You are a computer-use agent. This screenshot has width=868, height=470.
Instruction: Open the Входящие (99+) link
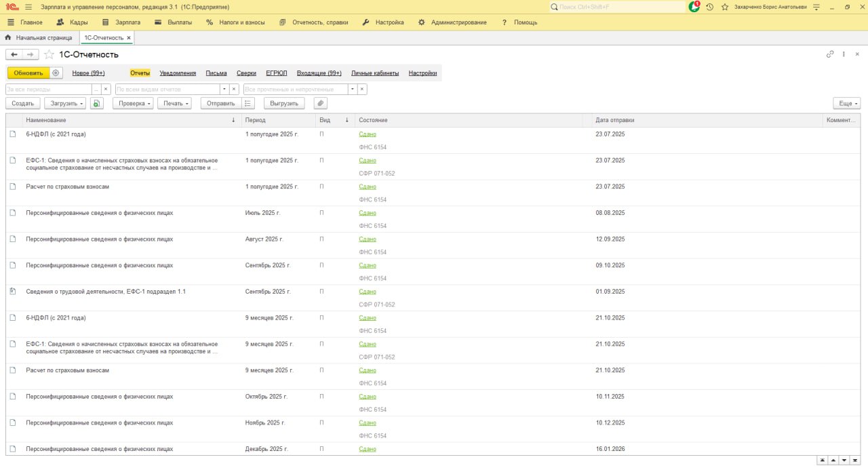pyautogui.click(x=319, y=73)
